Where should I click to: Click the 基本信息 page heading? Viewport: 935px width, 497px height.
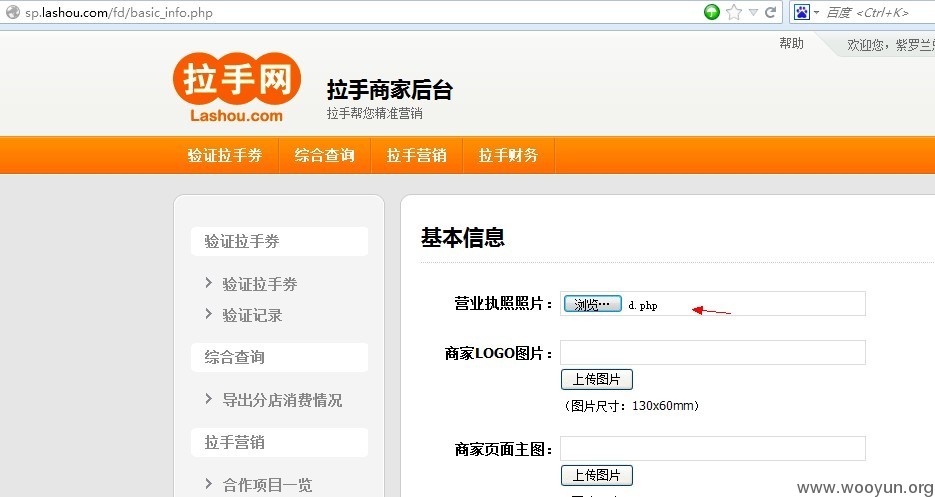click(463, 237)
